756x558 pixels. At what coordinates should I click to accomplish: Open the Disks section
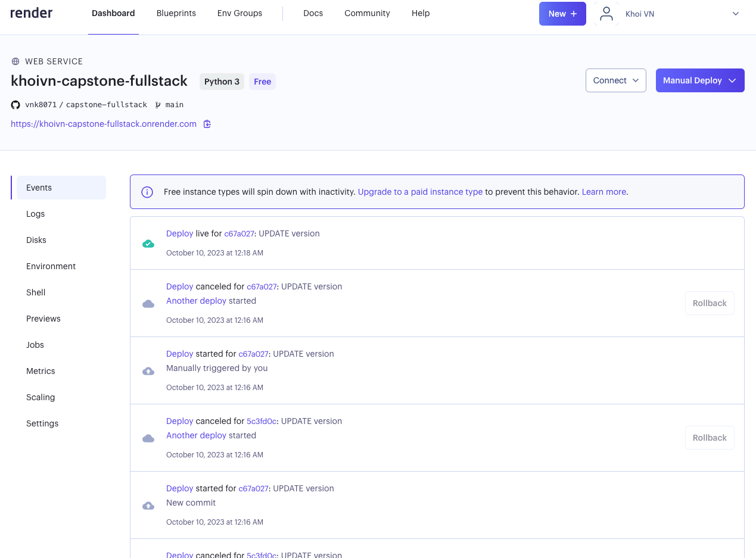[x=36, y=240]
